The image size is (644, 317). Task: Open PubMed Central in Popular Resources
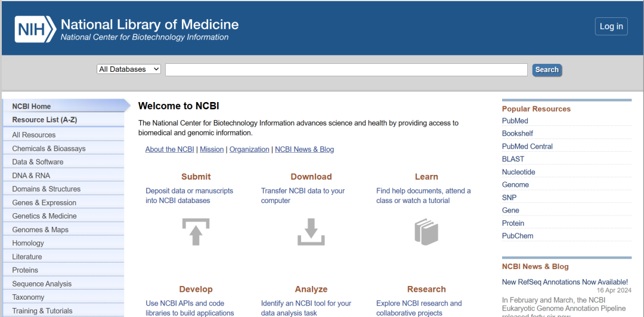[x=527, y=146]
